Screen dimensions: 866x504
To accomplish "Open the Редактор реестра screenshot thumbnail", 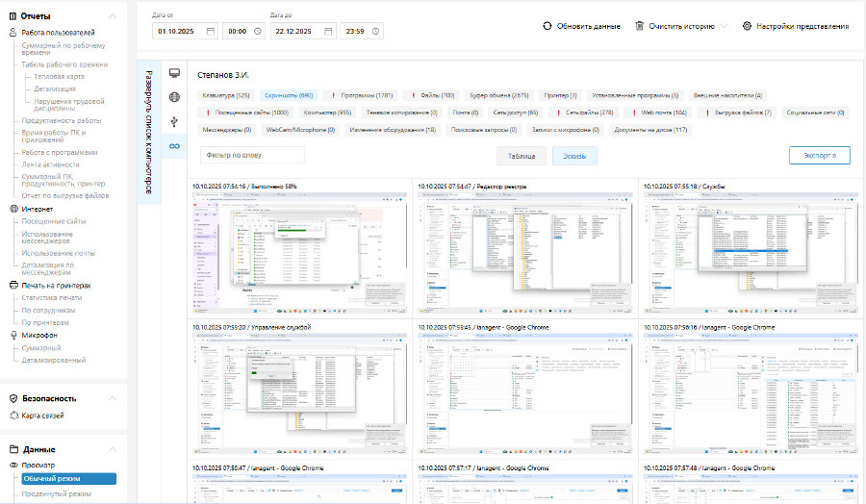I will [x=523, y=248].
